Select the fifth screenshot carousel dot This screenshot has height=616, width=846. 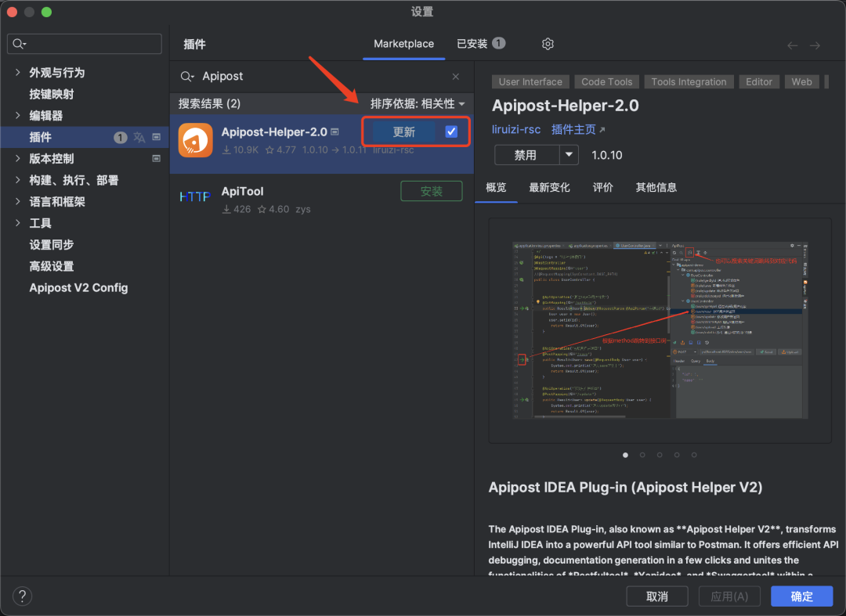[694, 455]
